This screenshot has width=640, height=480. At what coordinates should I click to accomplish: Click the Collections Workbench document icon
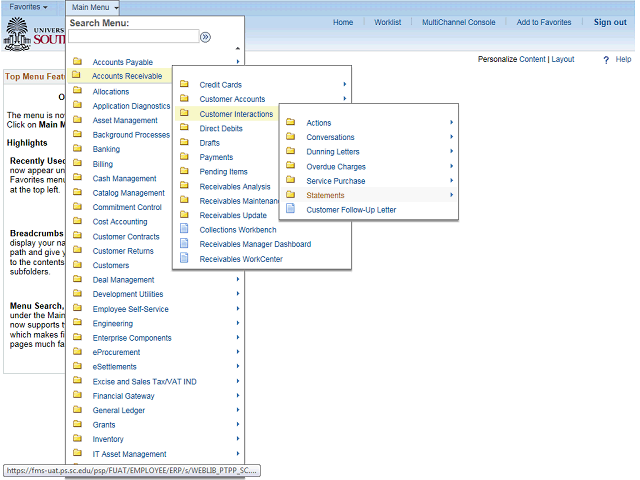[x=184, y=230]
